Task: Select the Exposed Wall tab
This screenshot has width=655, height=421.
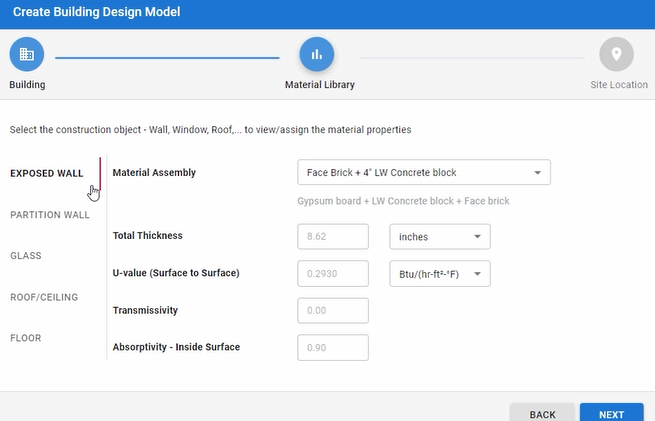Action: click(x=47, y=173)
